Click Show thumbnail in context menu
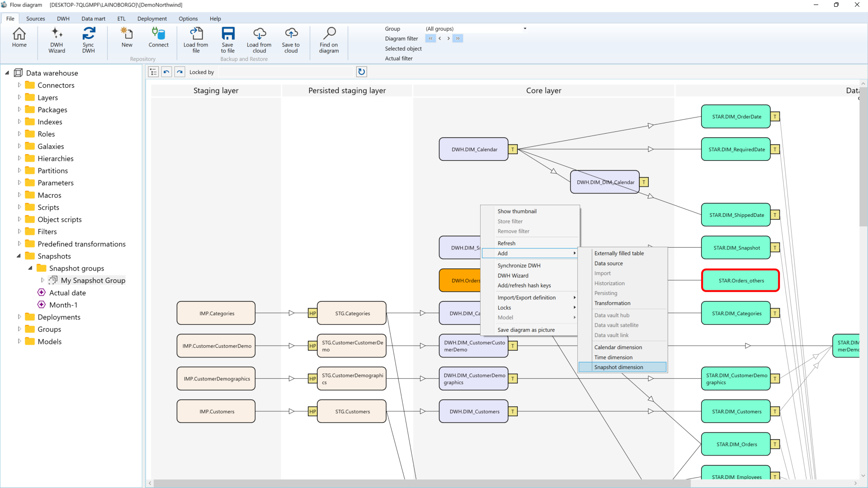The image size is (868, 488). coord(530,211)
